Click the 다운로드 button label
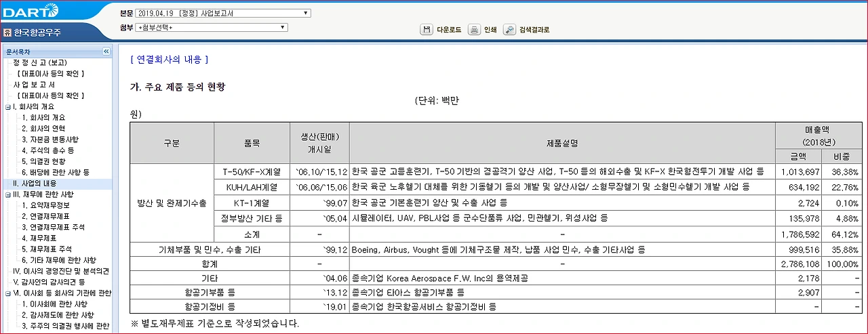 449,30
